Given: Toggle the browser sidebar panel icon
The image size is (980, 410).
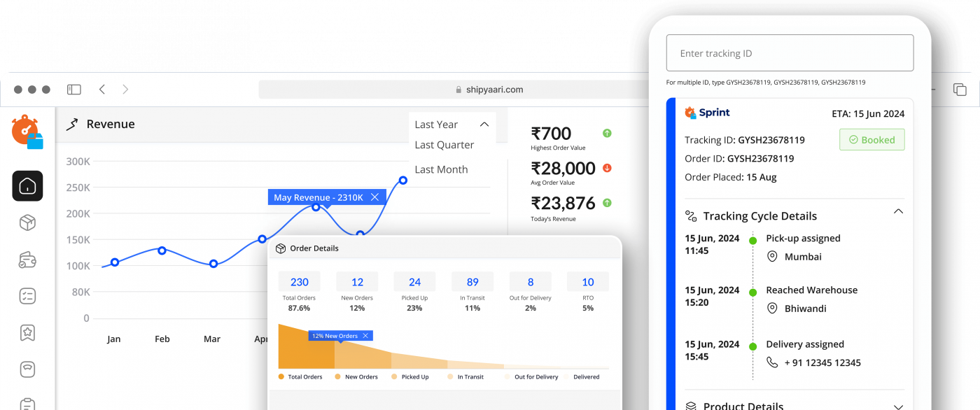Looking at the screenshot, I should coord(74,90).
